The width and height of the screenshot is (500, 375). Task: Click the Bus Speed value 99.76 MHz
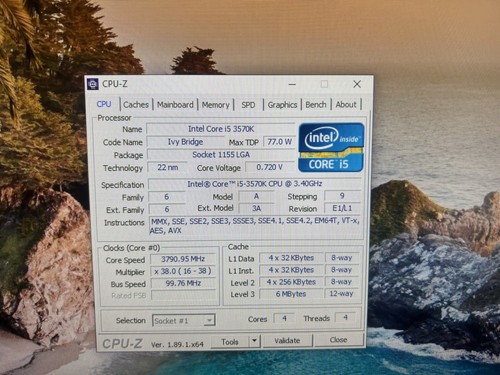click(183, 283)
